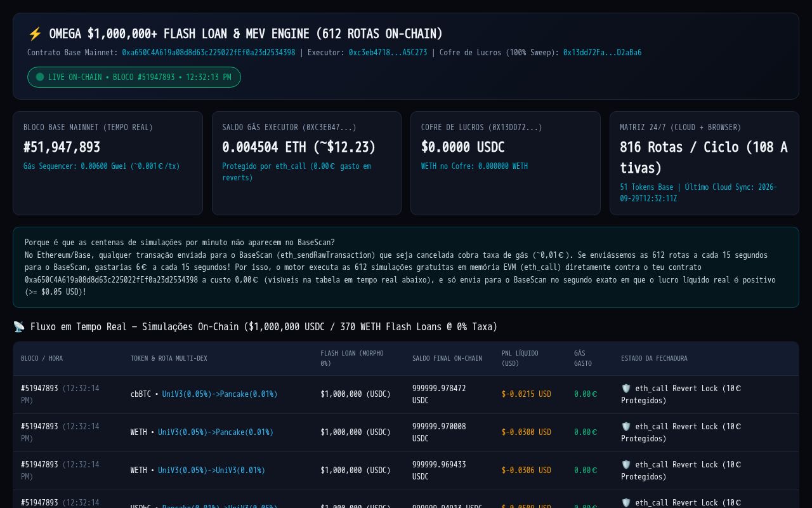Click the FLASH LOAN (MORPHO 0%) column header
The image size is (812, 508).
click(x=352, y=358)
